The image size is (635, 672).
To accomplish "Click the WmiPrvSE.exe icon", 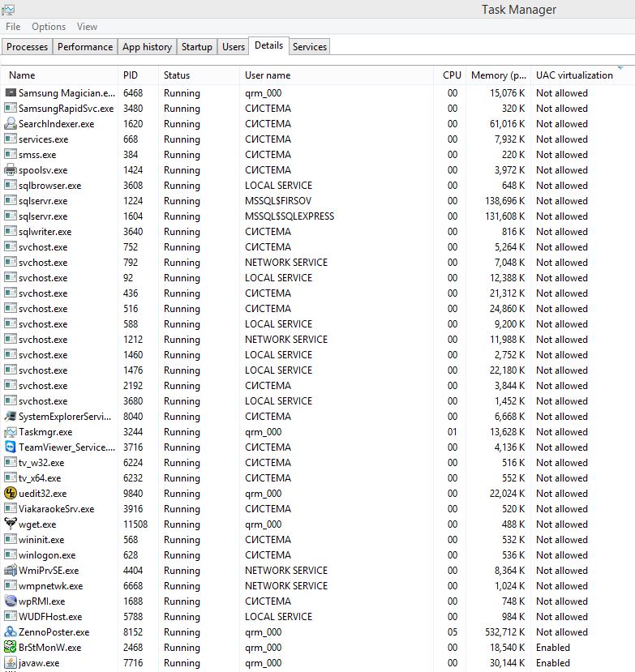I will tap(11, 571).
